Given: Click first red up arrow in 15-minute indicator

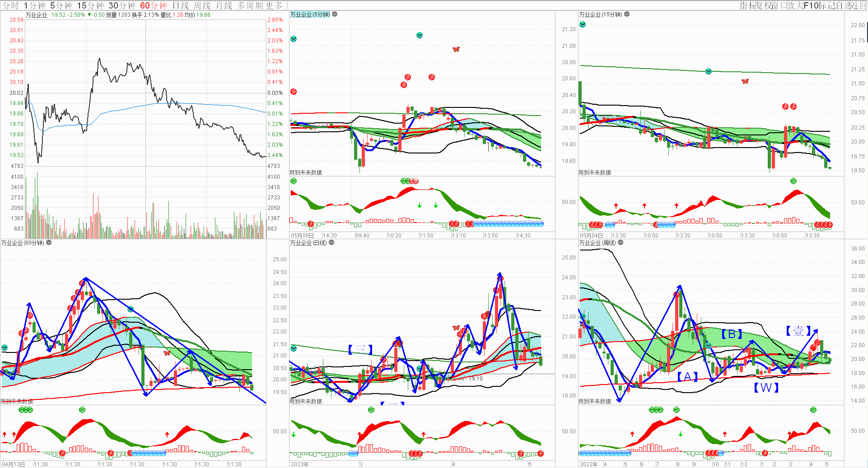Looking at the screenshot, I should [616, 205].
